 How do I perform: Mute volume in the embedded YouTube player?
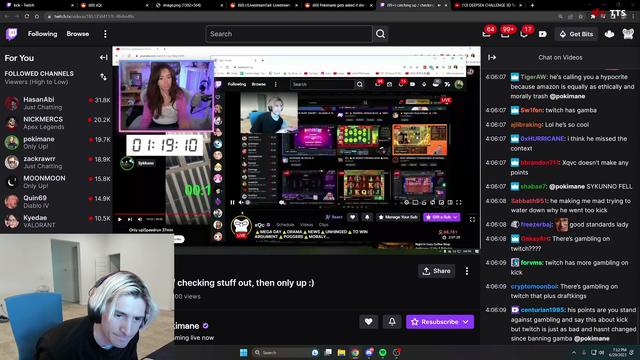pos(140,220)
